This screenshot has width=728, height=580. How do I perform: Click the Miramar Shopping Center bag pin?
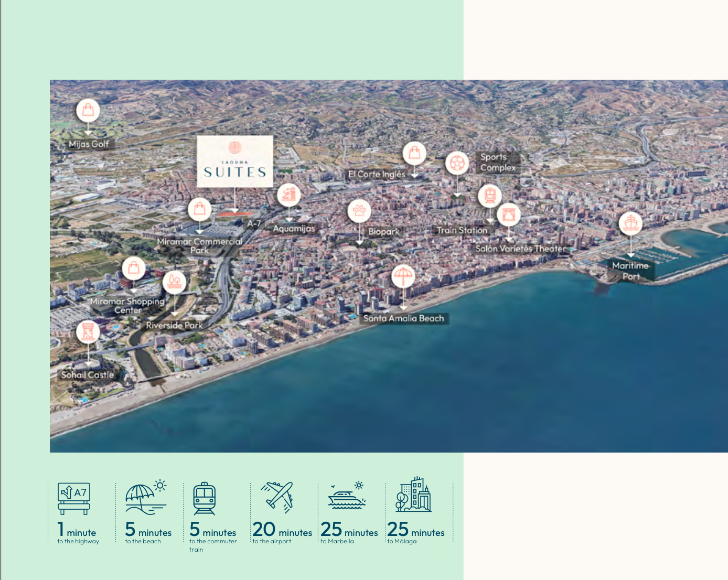pos(134,268)
